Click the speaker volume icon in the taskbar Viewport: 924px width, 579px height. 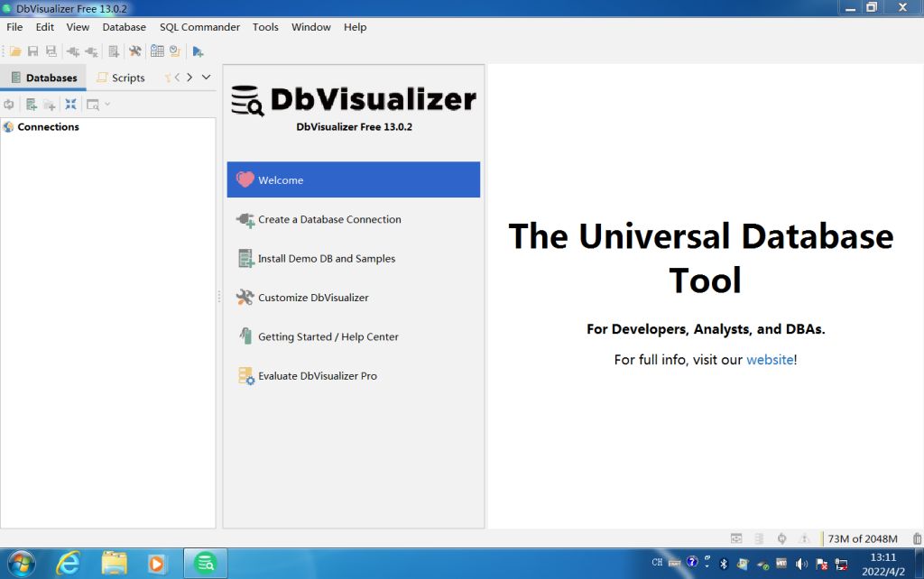pos(801,562)
